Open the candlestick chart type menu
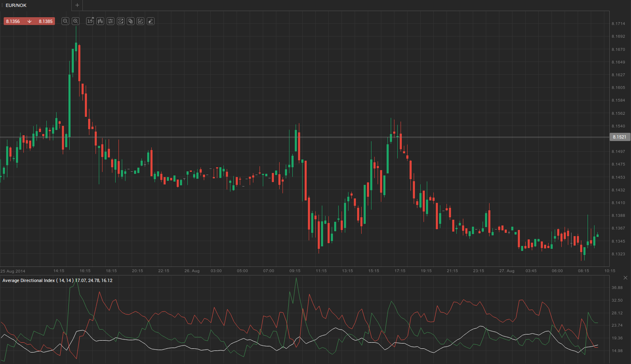The width and height of the screenshot is (631, 364). (100, 21)
